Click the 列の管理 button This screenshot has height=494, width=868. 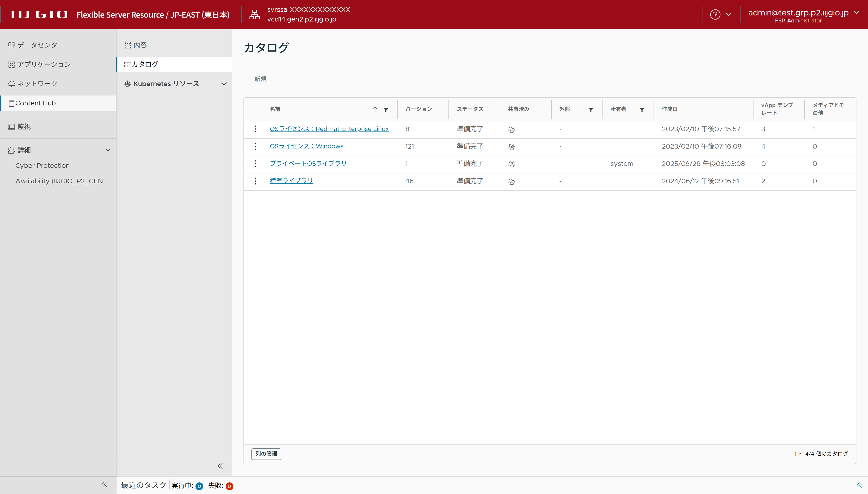pos(266,454)
